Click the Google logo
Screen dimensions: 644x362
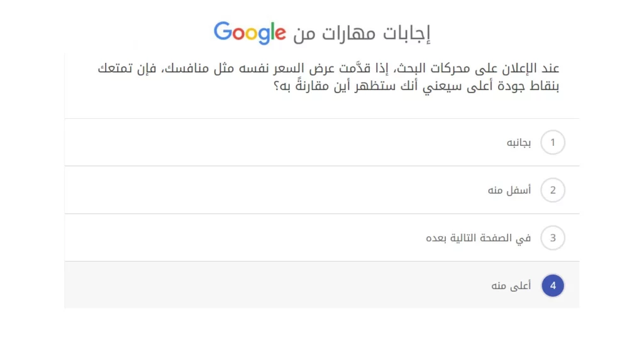pos(250,31)
